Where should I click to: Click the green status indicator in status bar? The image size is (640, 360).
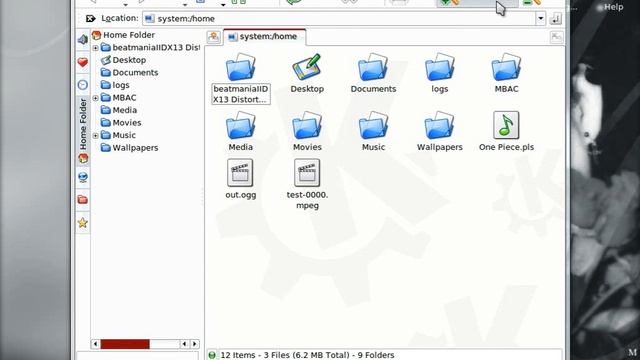click(212, 355)
